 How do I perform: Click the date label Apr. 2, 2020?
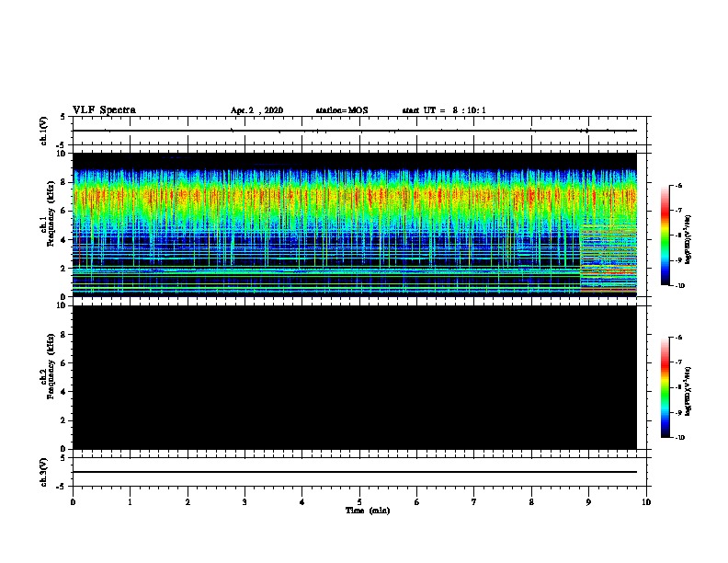tap(256, 110)
